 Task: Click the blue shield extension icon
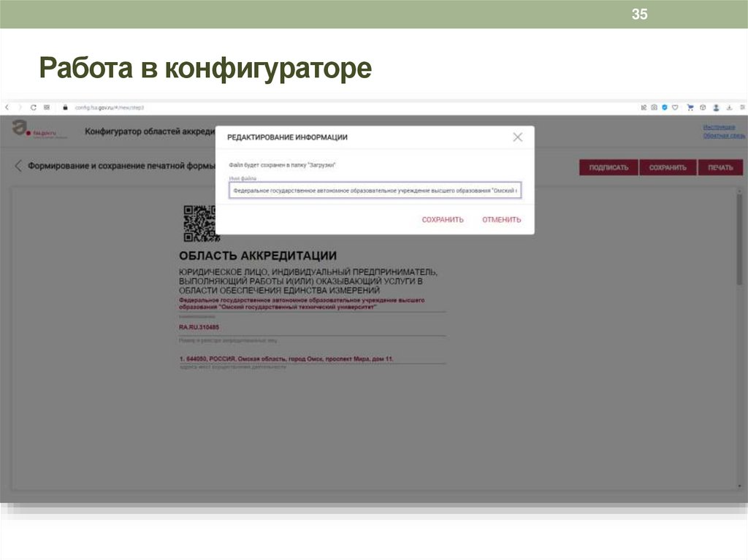point(665,107)
